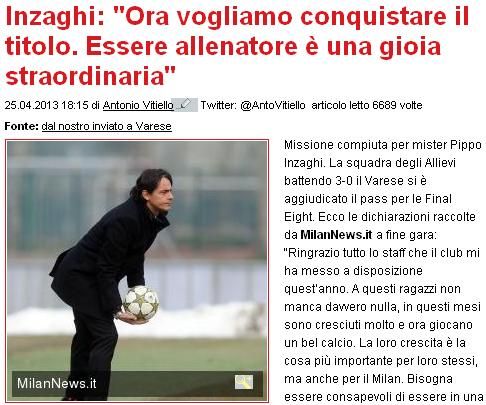Click the 25.04.2013 18:15 publication date
The width and height of the screenshot is (486, 405).
tap(46, 105)
